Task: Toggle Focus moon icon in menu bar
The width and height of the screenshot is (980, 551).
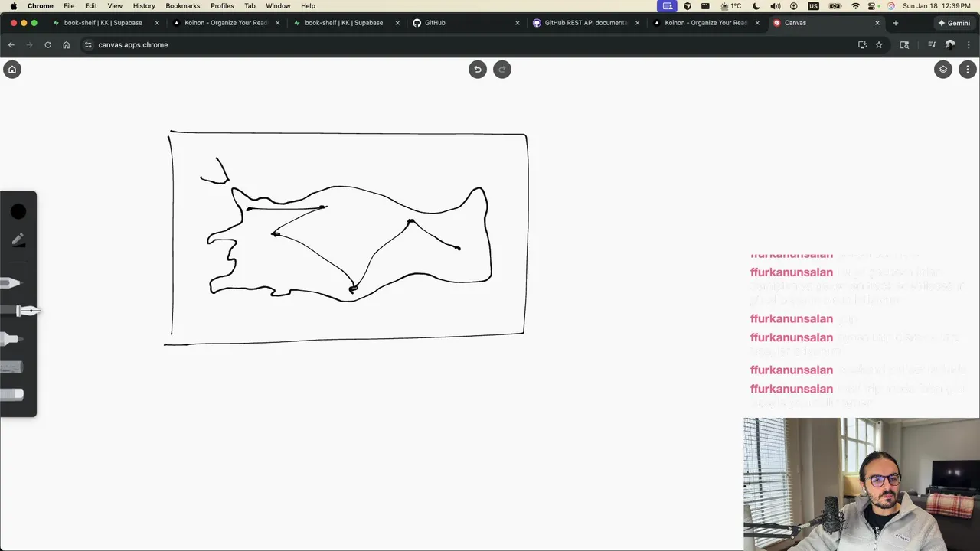Action: (x=756, y=5)
